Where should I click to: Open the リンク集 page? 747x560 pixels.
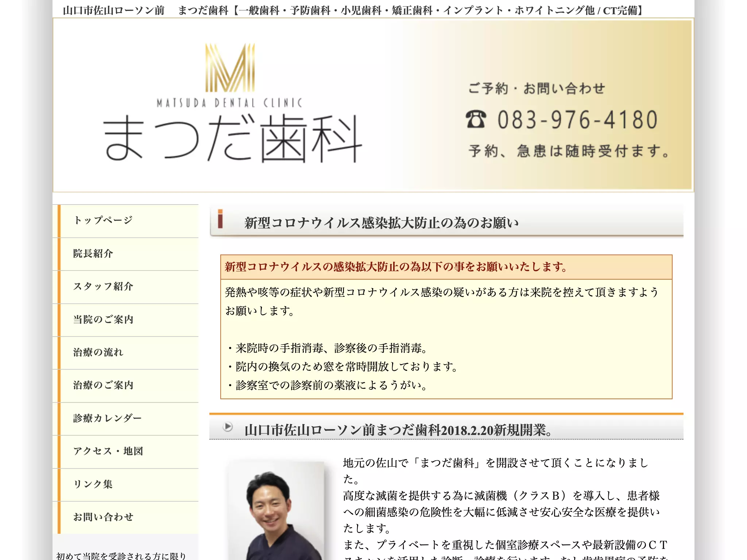[x=125, y=485]
